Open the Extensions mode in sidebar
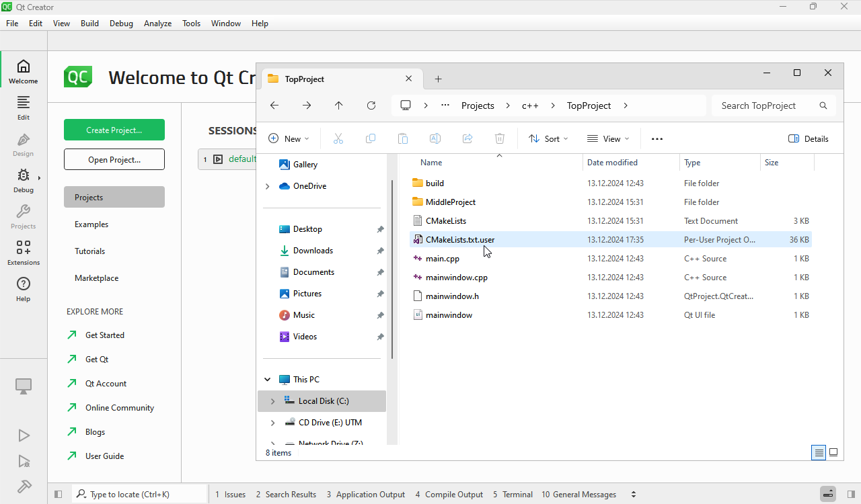 [x=24, y=253]
